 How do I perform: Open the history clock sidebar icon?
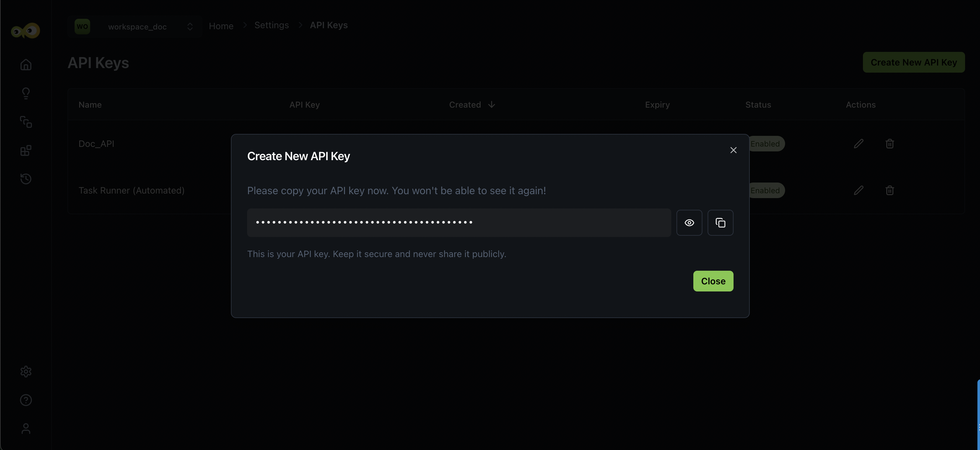coord(26,179)
